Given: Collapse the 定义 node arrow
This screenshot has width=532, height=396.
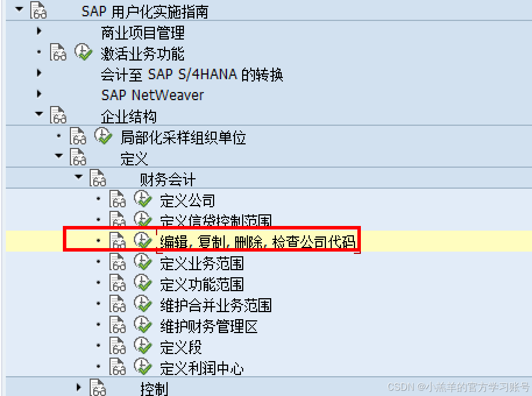Looking at the screenshot, I should coord(59,155).
